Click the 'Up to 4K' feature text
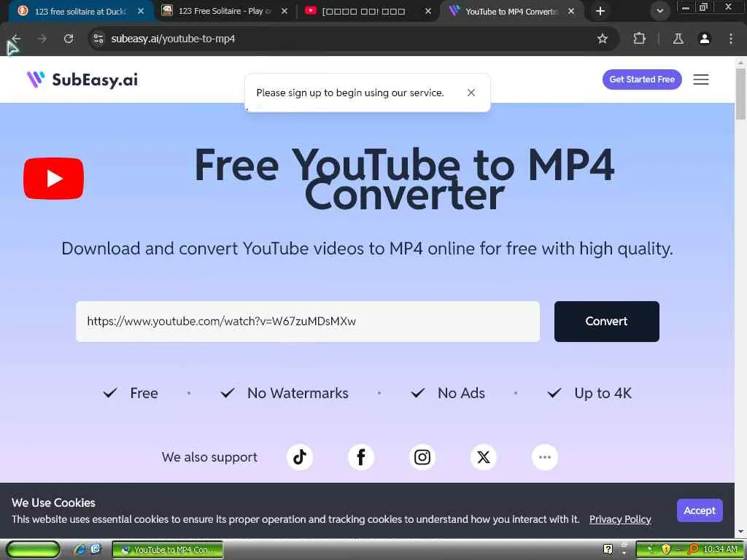Image resolution: width=747 pixels, height=560 pixels. 603,393
